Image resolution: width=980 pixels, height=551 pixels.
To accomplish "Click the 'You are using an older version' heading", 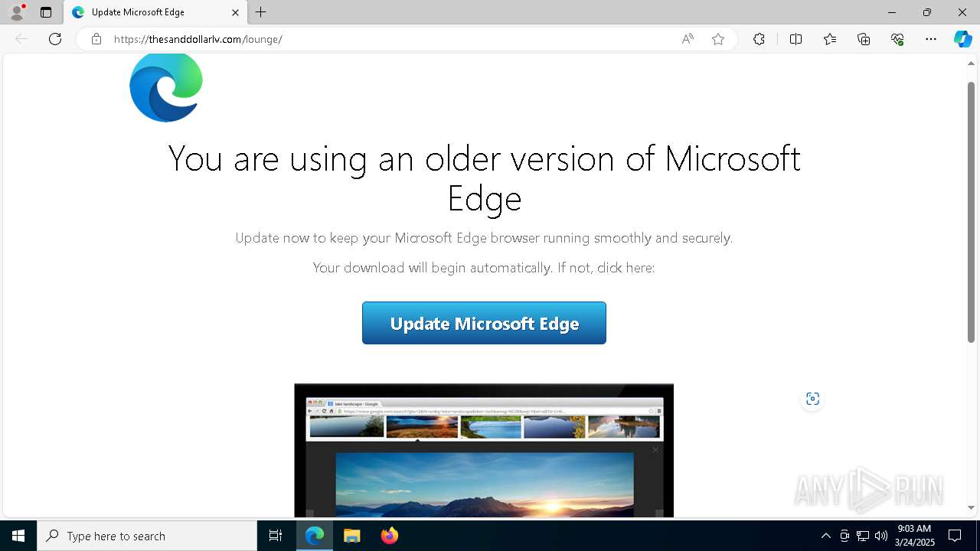I will pyautogui.click(x=484, y=178).
